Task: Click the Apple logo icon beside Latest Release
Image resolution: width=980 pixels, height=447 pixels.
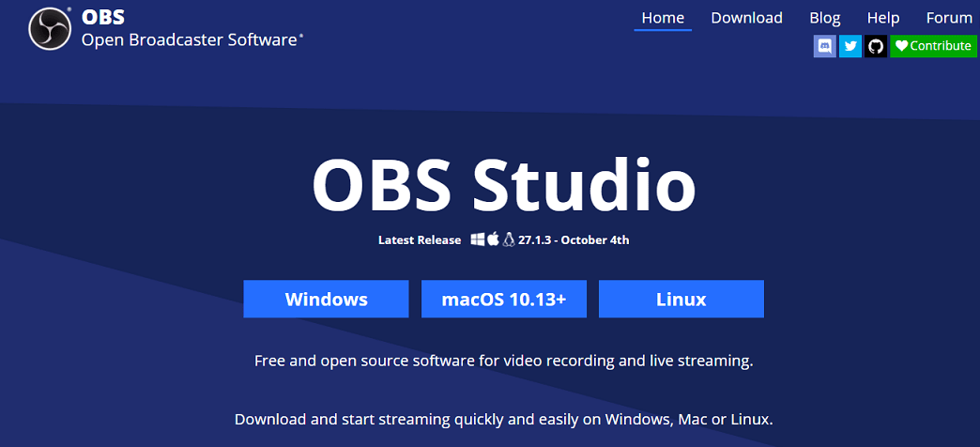Action: [493, 239]
